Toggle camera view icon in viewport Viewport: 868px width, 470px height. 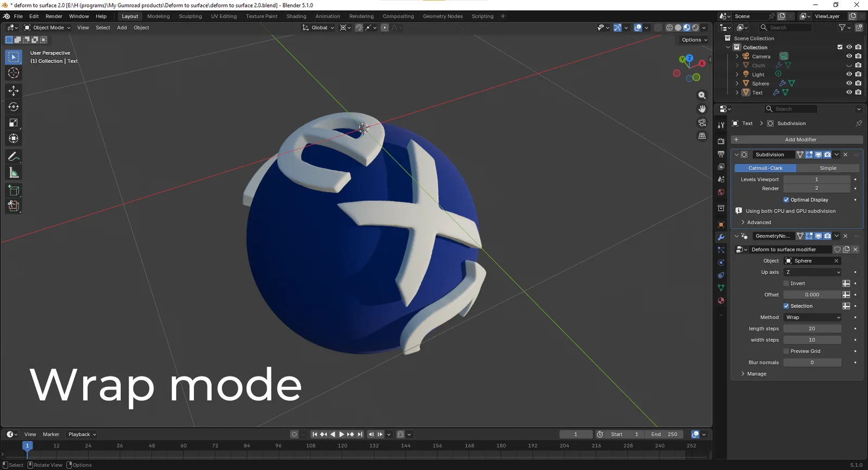(x=702, y=123)
